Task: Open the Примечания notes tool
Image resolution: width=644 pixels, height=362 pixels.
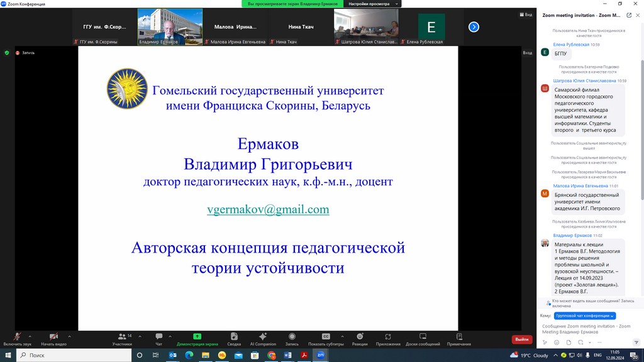Action: (458, 338)
